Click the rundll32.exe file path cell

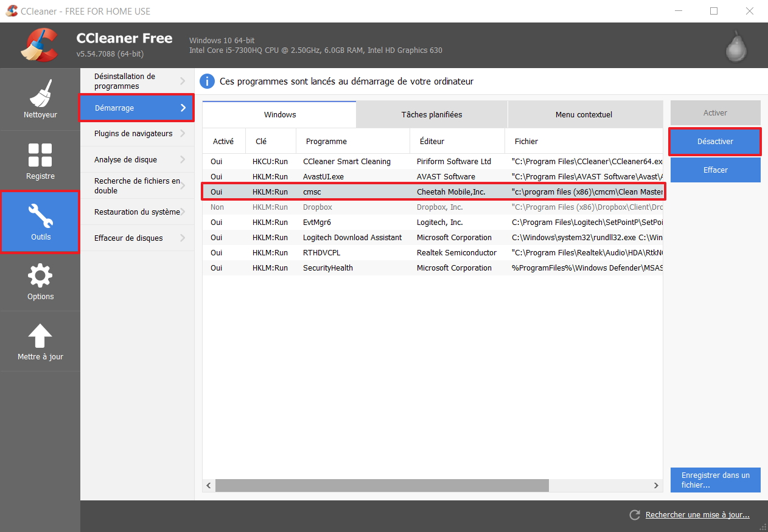coord(587,238)
